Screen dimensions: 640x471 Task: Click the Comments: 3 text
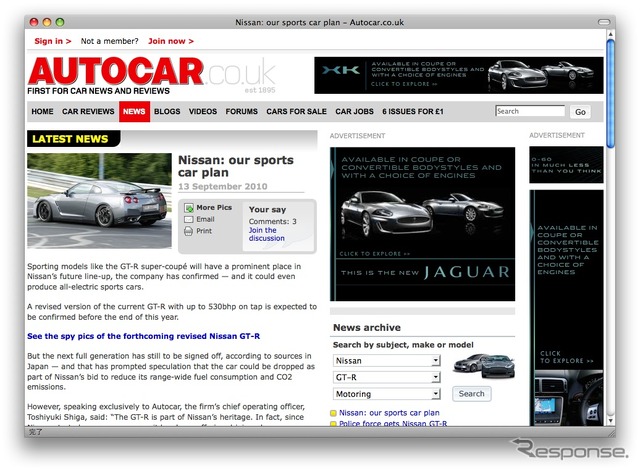pos(273,221)
